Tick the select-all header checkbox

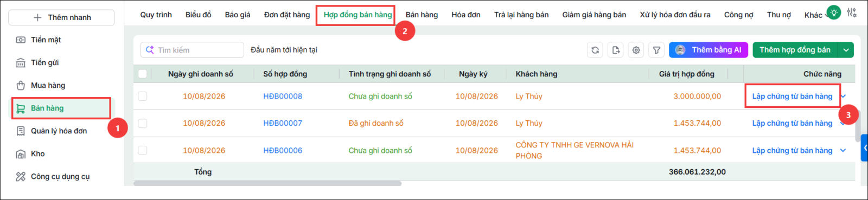(143, 74)
